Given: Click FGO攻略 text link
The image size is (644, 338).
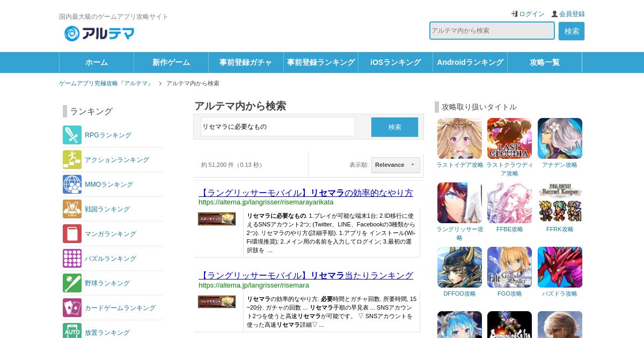Looking at the screenshot, I should pyautogui.click(x=509, y=293).
